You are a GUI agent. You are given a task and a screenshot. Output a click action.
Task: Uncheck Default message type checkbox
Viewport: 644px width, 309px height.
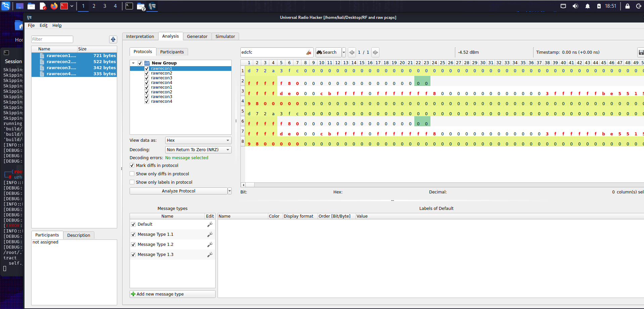coord(133,224)
